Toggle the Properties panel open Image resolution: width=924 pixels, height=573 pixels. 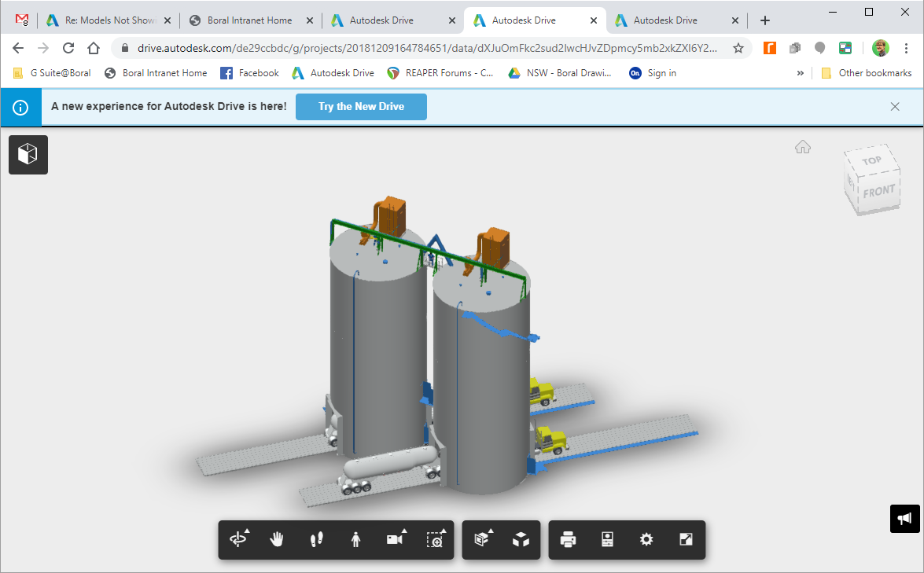coord(607,540)
